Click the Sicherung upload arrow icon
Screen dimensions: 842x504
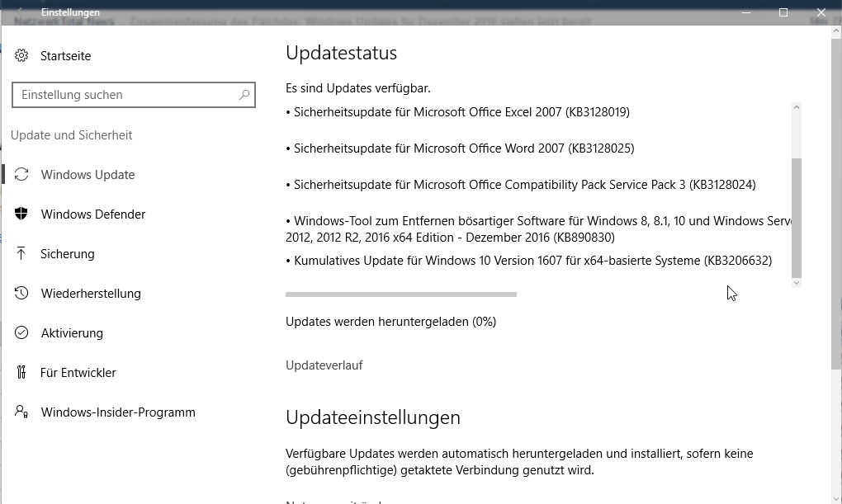pyautogui.click(x=22, y=254)
